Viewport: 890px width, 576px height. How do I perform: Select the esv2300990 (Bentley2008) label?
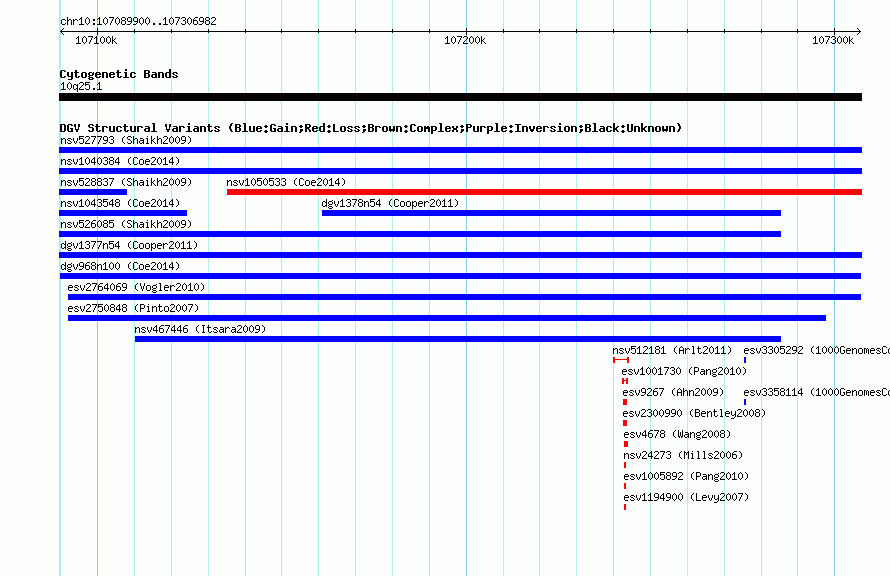[694, 413]
